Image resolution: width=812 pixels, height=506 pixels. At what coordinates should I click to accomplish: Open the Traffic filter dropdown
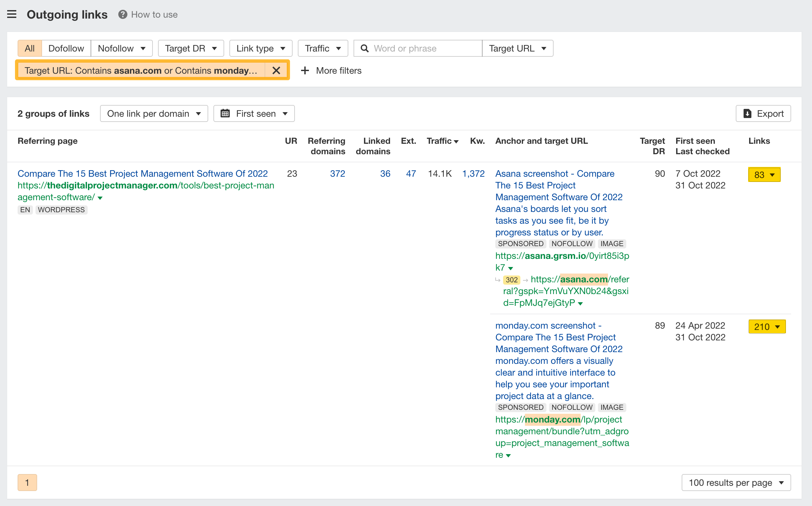[323, 49]
